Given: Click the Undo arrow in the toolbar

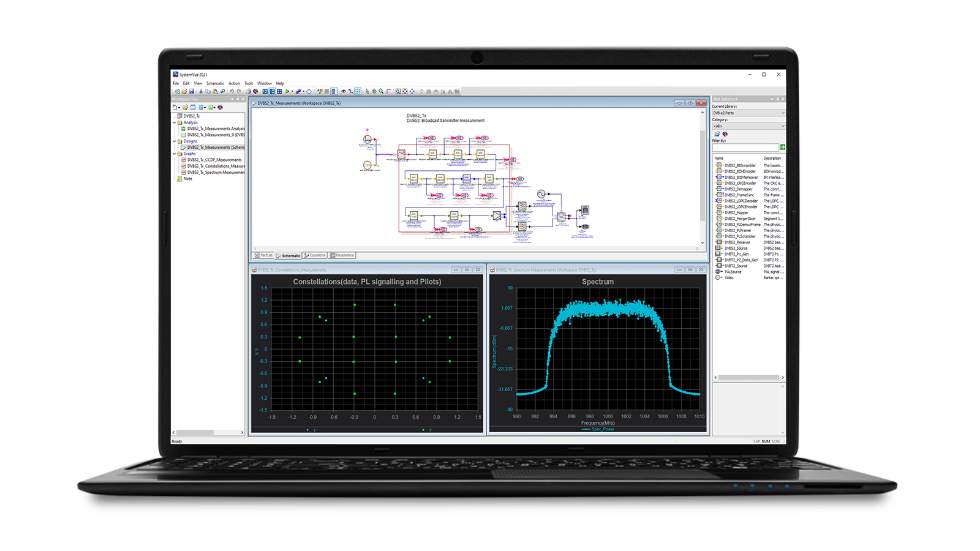Looking at the screenshot, I should coord(232,91).
